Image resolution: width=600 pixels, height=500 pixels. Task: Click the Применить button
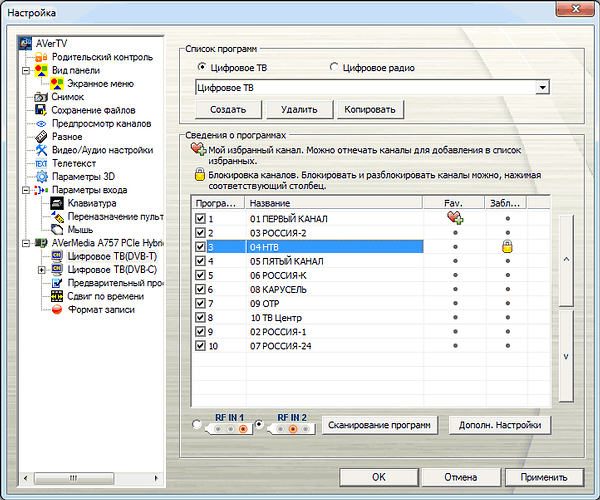[x=544, y=477]
